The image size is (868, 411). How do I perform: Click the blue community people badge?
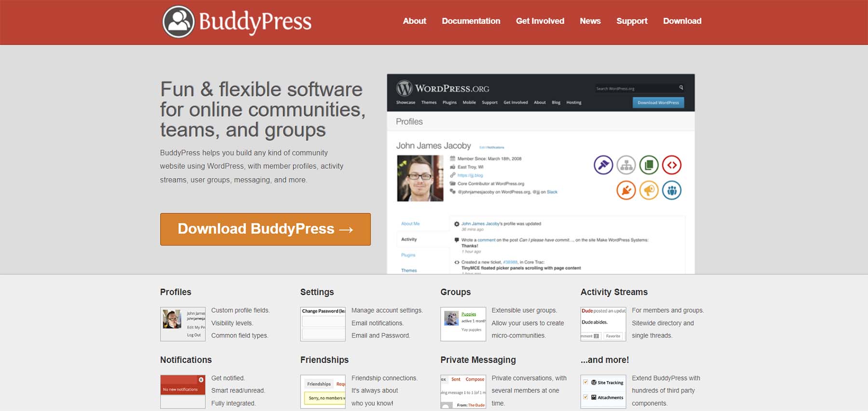[672, 191]
